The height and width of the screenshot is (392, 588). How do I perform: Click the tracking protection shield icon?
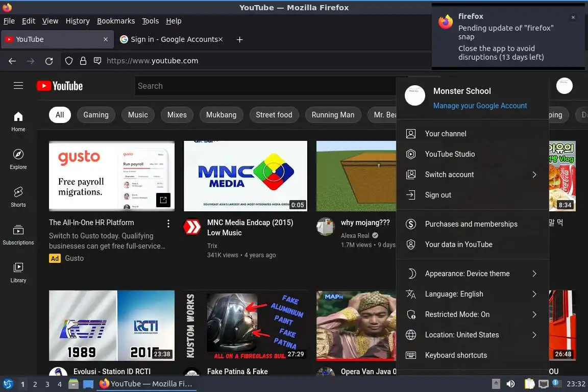point(68,61)
